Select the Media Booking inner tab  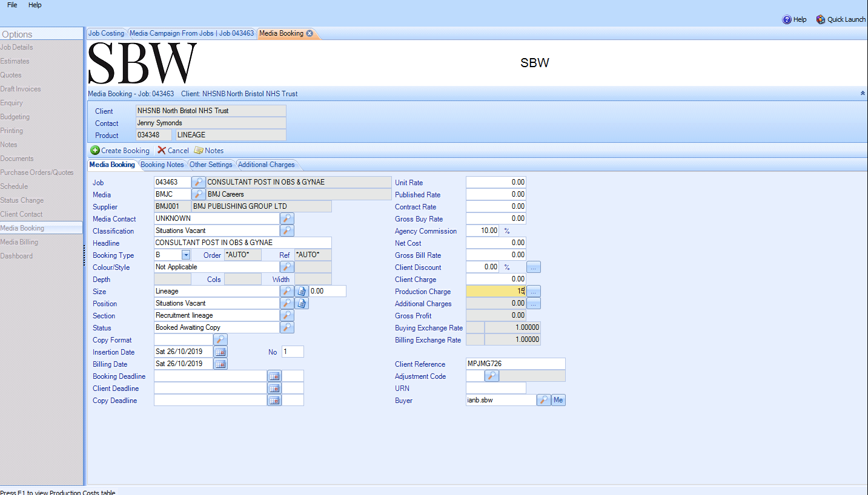pyautogui.click(x=112, y=165)
